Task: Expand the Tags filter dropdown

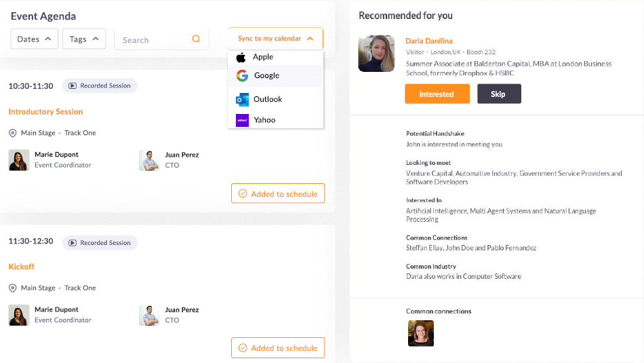Action: point(84,39)
